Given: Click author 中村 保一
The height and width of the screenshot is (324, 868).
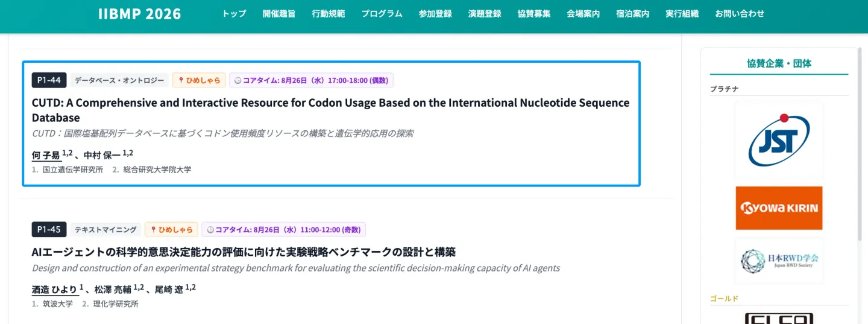Looking at the screenshot, I should (x=102, y=155).
